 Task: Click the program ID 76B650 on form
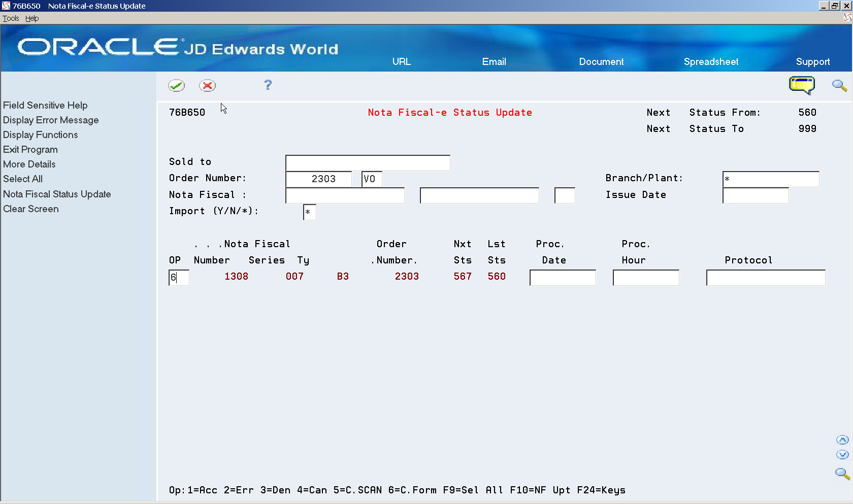point(187,113)
